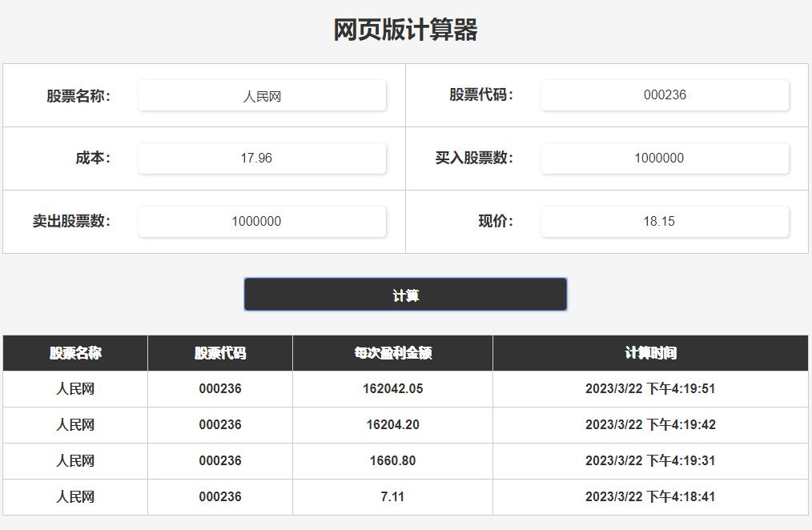This screenshot has height=530, width=812.
Task: Click 人民网 in the first table row
Action: tap(74, 388)
